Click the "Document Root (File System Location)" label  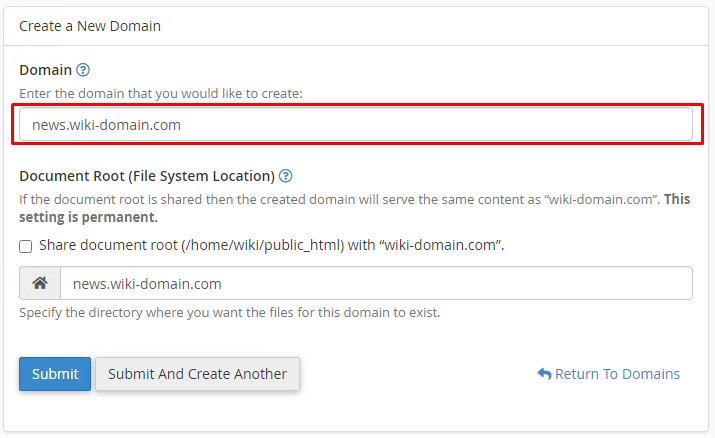coord(147,176)
